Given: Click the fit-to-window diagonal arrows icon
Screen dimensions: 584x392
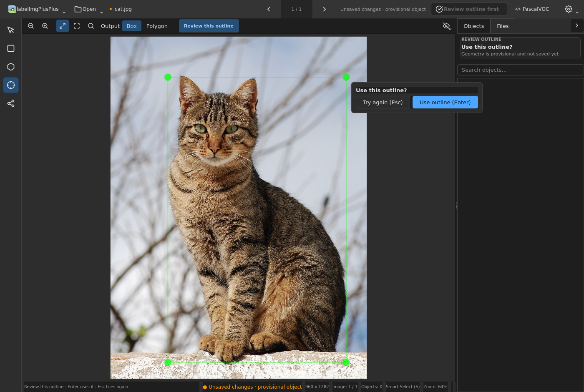Looking at the screenshot, I should pos(63,26).
